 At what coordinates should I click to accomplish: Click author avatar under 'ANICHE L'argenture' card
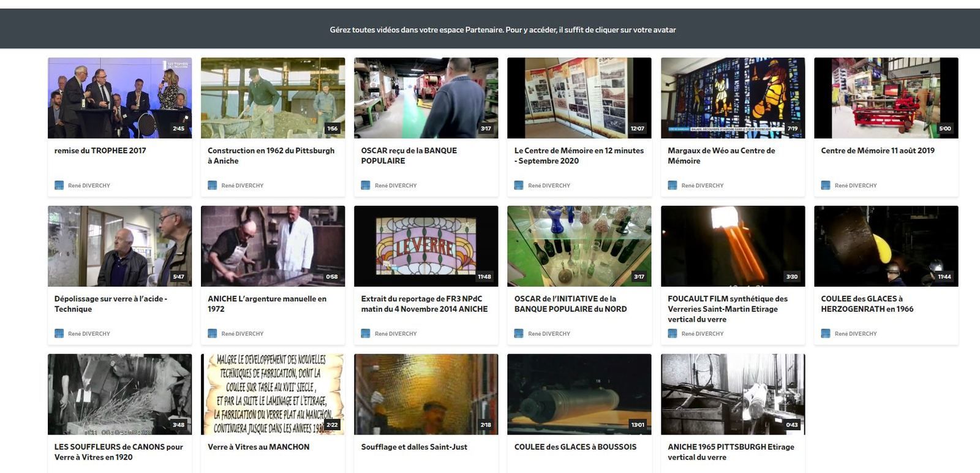point(212,333)
